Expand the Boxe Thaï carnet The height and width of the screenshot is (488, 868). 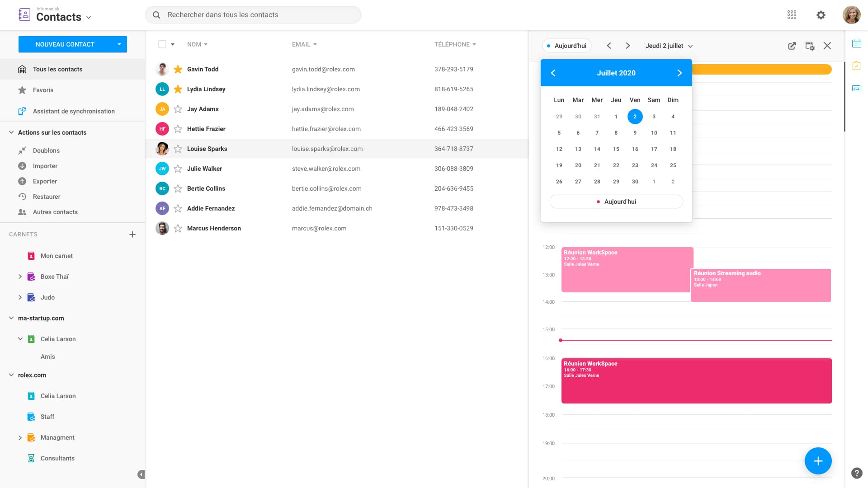(20, 277)
